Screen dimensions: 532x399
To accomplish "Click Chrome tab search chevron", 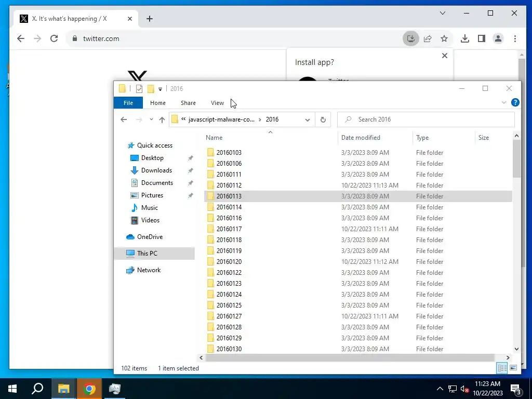I will point(443,13).
